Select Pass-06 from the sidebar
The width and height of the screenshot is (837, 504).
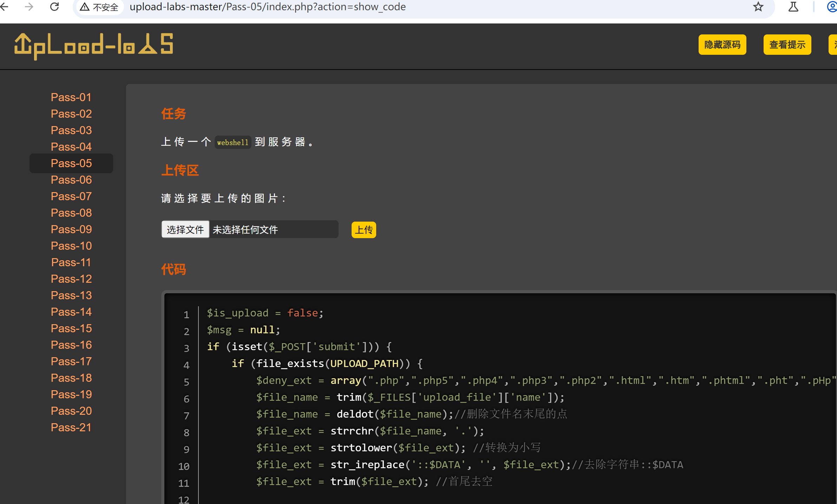pyautogui.click(x=71, y=180)
